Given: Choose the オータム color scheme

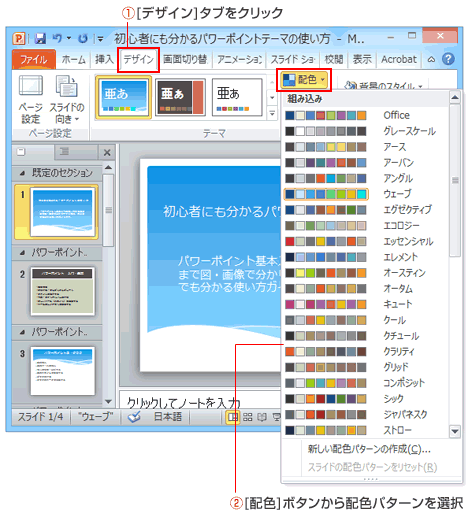Looking at the screenshot, I should pos(365,289).
